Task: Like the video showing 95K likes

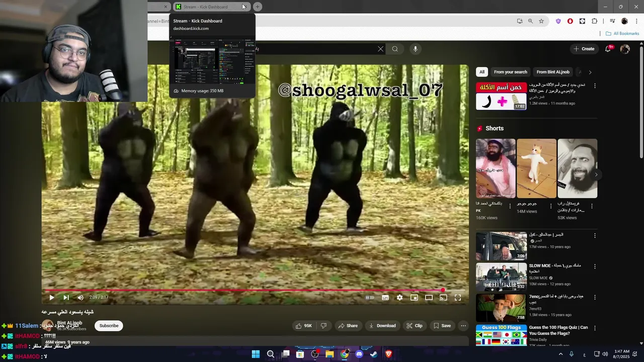Action: point(304,326)
